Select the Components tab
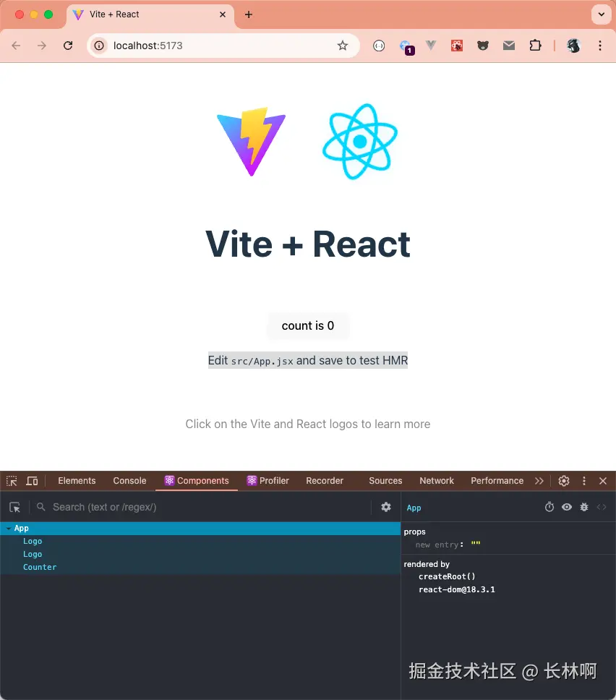 pos(197,481)
